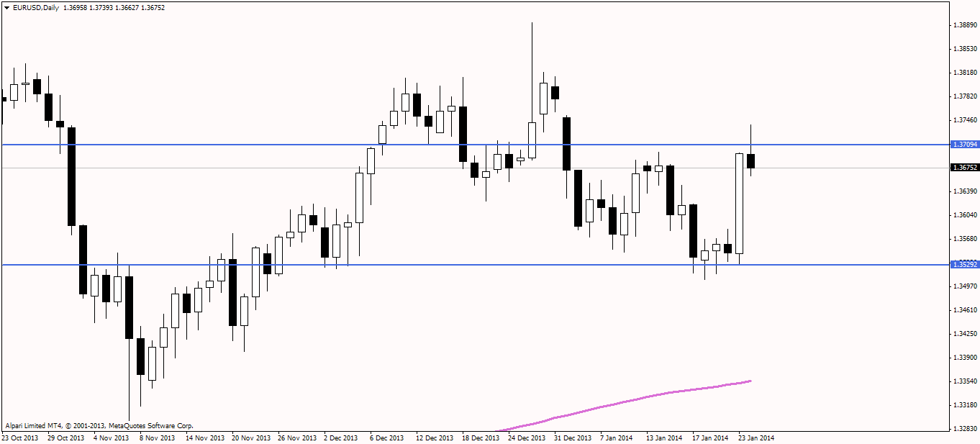Click the blue 1.35292 price tag
This screenshot has width=980, height=444.
pyautogui.click(x=964, y=265)
